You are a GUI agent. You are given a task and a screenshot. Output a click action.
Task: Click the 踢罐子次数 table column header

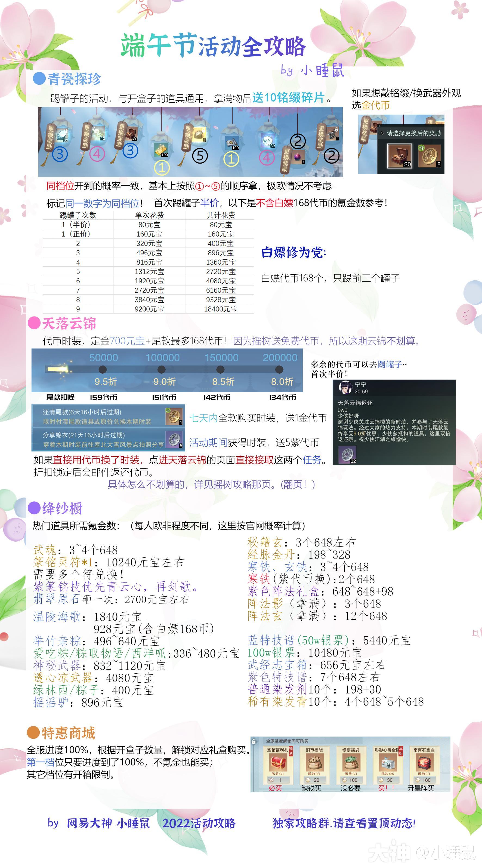[78, 215]
